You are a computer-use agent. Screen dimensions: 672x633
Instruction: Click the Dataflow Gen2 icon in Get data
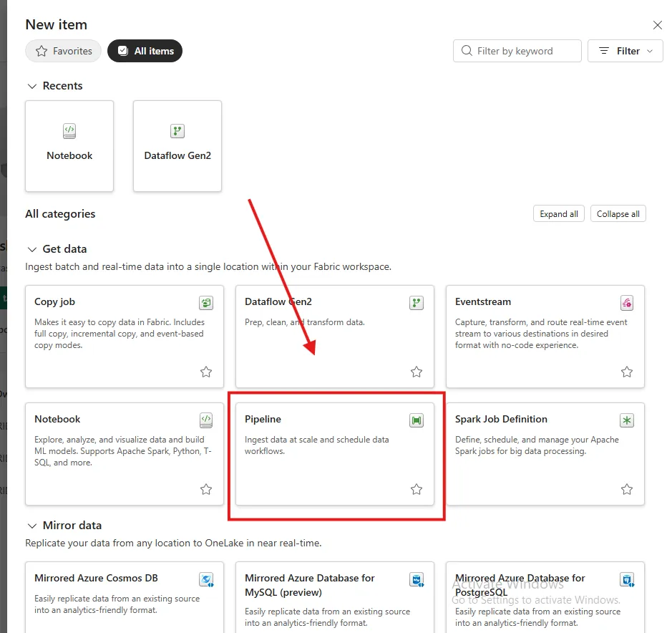pos(416,303)
